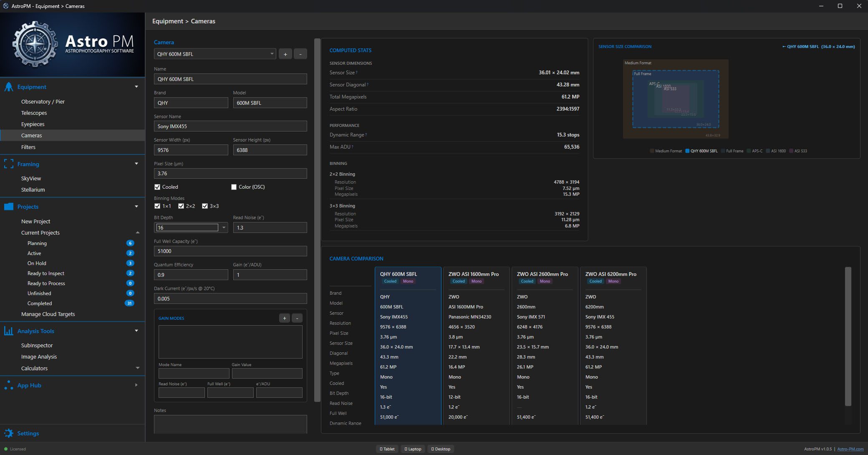Image resolution: width=868 pixels, height=455 pixels.
Task: Remove the gain mode with minus button
Action: (x=297, y=318)
